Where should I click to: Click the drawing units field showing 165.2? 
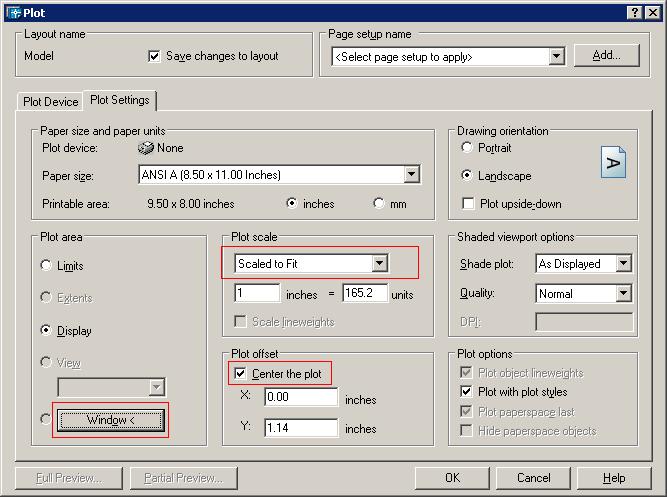(365, 293)
